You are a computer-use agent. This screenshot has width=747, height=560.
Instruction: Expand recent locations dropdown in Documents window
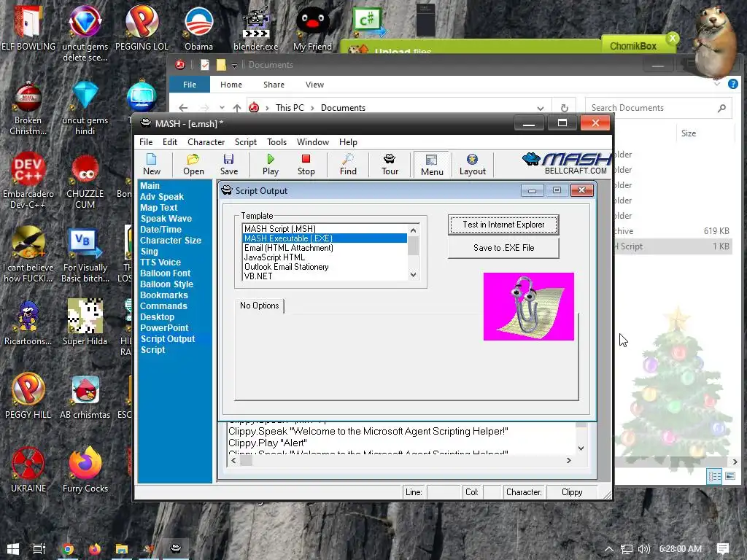pos(222,108)
